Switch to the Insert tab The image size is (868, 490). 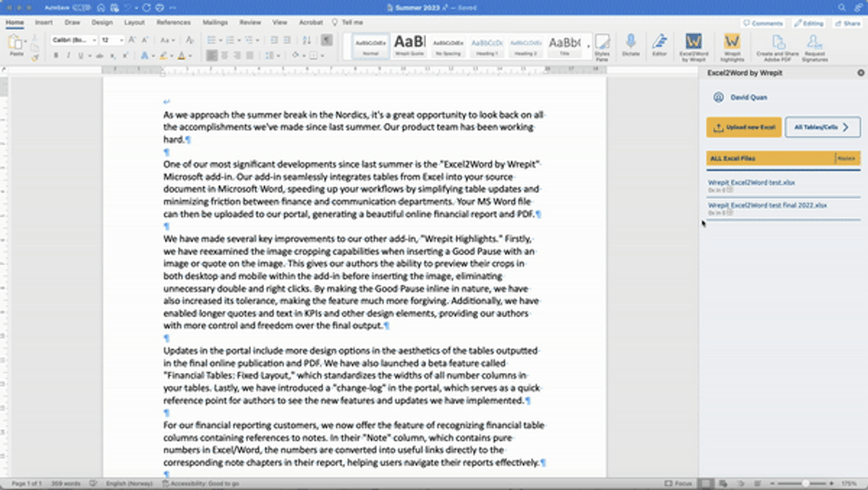(x=43, y=22)
